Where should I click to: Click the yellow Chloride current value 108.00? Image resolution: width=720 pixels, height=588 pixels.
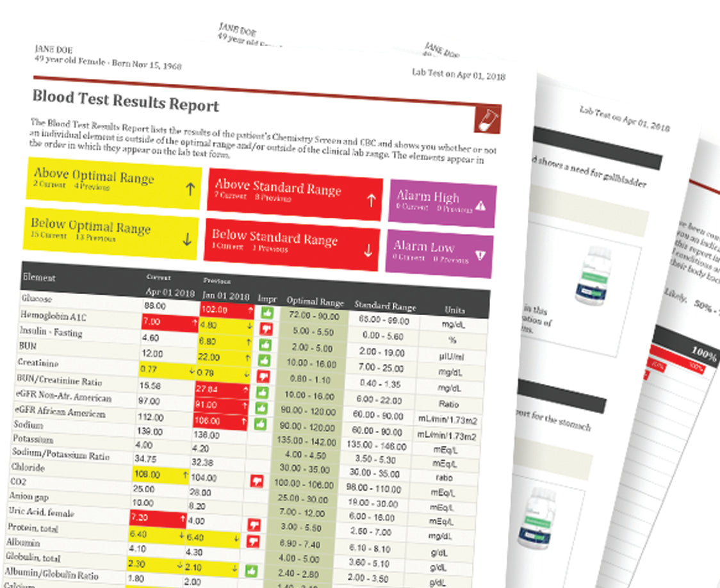[161, 475]
